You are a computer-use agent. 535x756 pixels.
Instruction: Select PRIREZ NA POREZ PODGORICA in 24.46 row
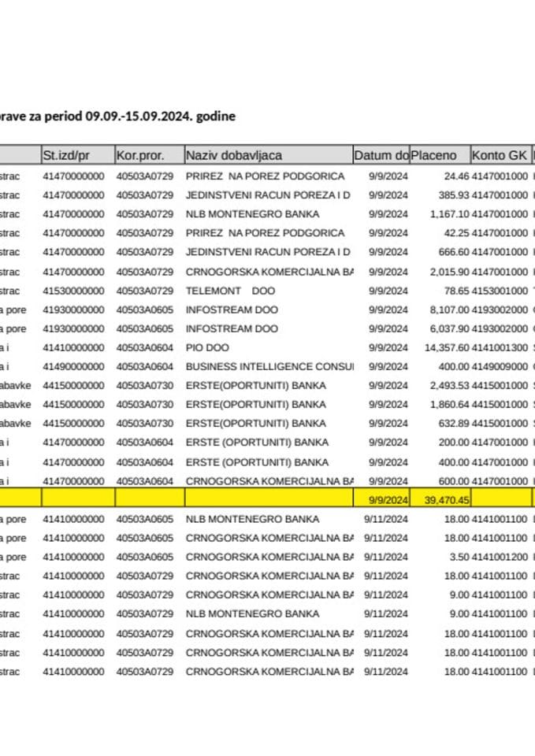pyautogui.click(x=265, y=176)
